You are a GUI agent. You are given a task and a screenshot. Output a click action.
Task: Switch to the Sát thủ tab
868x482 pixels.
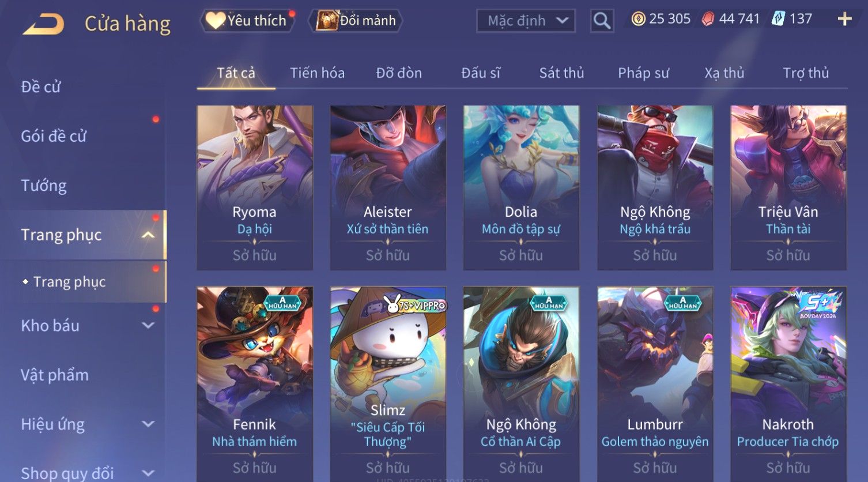[x=561, y=73]
